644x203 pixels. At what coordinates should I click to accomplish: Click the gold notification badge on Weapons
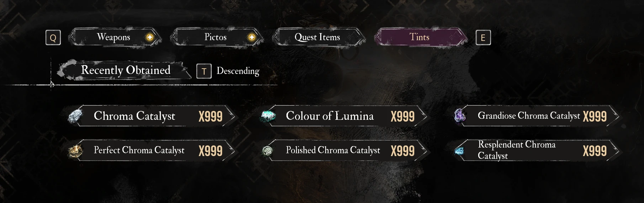click(x=150, y=37)
